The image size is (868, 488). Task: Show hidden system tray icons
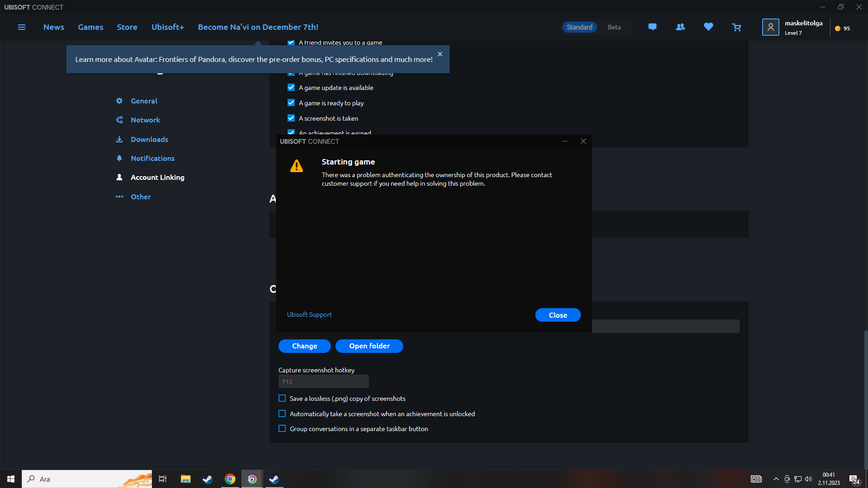[776, 479]
